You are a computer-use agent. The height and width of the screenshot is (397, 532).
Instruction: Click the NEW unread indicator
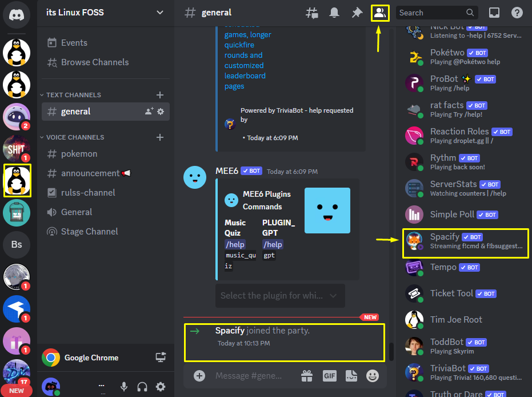click(x=16, y=391)
